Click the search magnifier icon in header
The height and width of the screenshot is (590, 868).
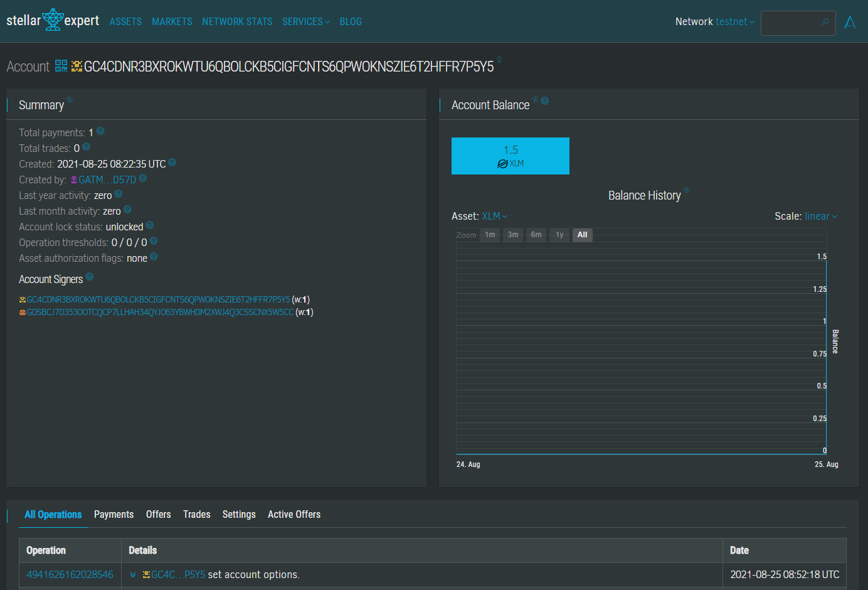pyautogui.click(x=825, y=23)
